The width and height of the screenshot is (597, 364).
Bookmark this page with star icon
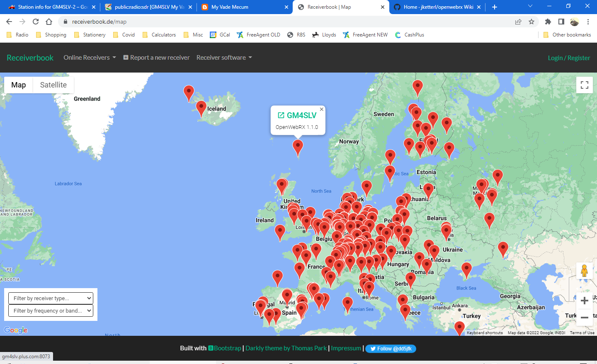tap(531, 22)
